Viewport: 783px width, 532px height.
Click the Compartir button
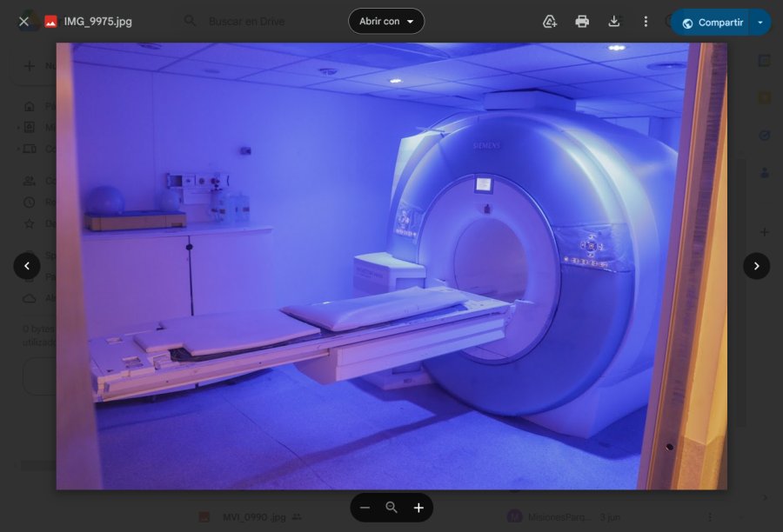(x=713, y=22)
